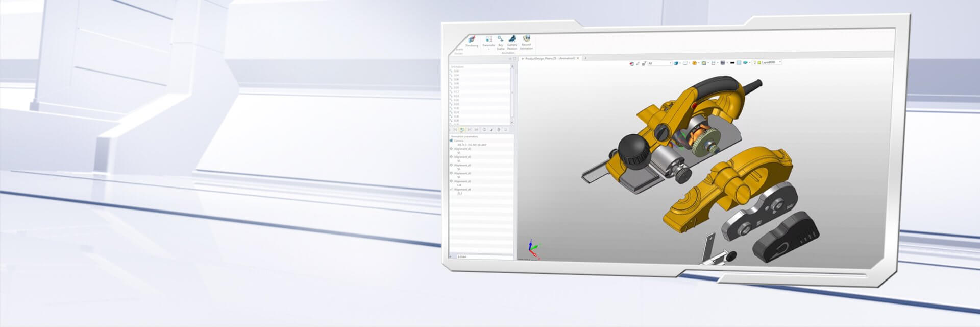
Task: Click the pencil icon in view toolbar
Action: pyautogui.click(x=638, y=63)
